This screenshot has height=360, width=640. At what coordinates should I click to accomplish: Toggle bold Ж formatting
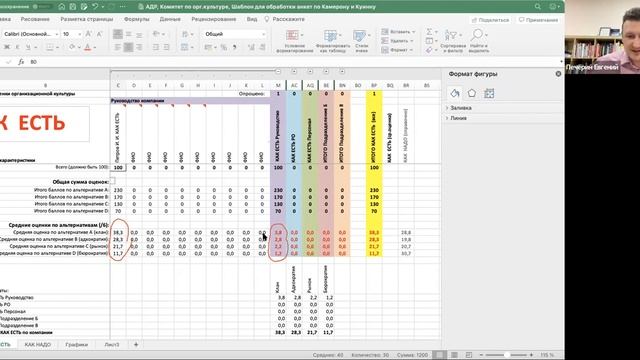tap(7, 47)
